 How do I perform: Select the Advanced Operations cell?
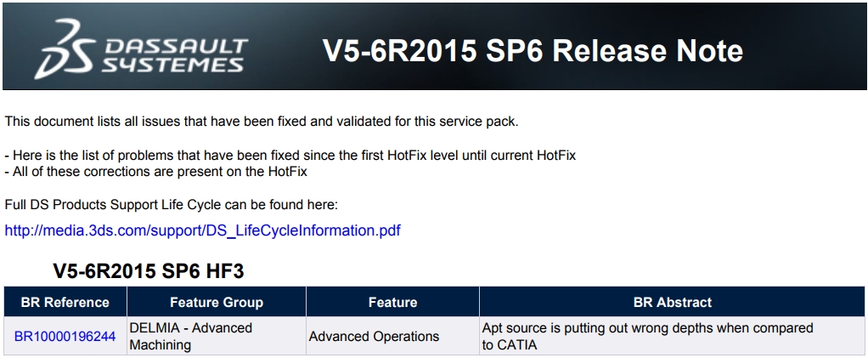pos(392,336)
